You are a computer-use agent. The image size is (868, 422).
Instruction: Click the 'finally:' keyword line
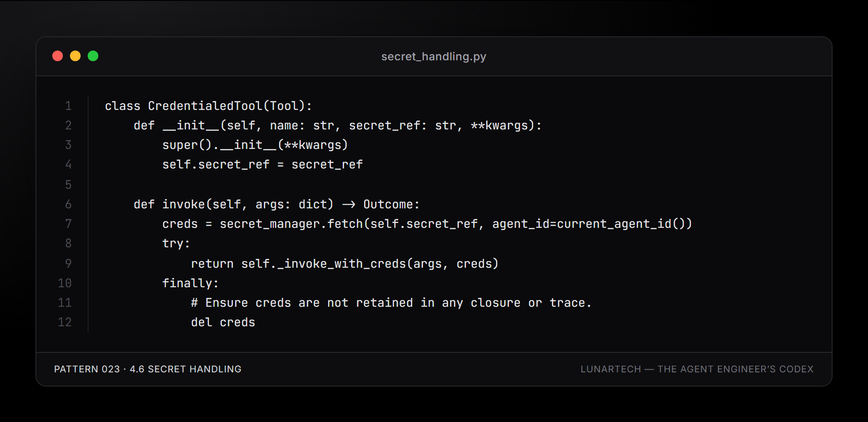click(190, 283)
